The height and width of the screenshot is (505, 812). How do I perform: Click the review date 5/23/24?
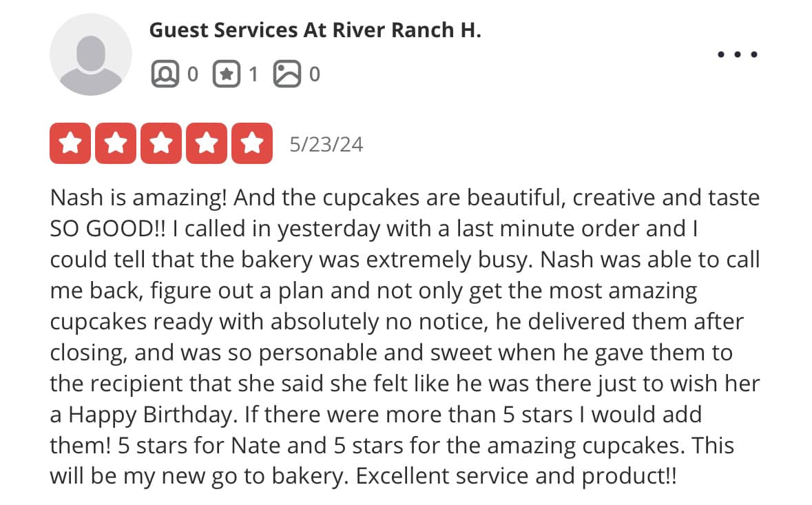(326, 145)
